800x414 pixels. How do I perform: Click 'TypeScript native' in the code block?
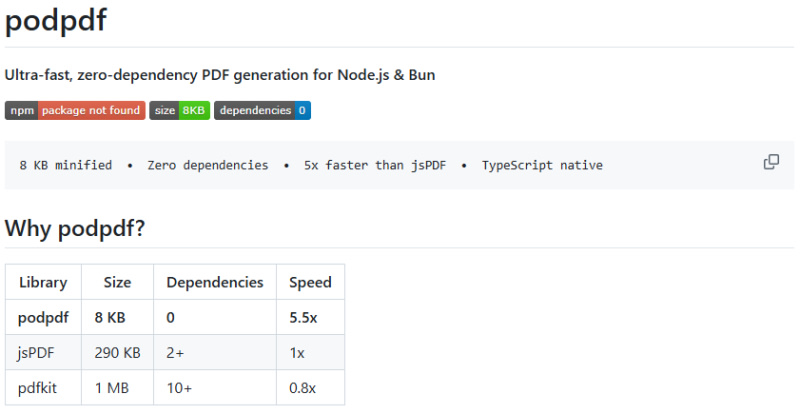[542, 165]
